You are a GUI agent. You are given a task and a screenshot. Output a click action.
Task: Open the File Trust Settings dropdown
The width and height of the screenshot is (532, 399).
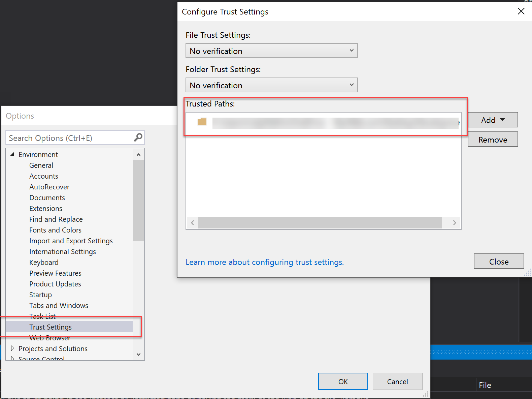tap(271, 51)
